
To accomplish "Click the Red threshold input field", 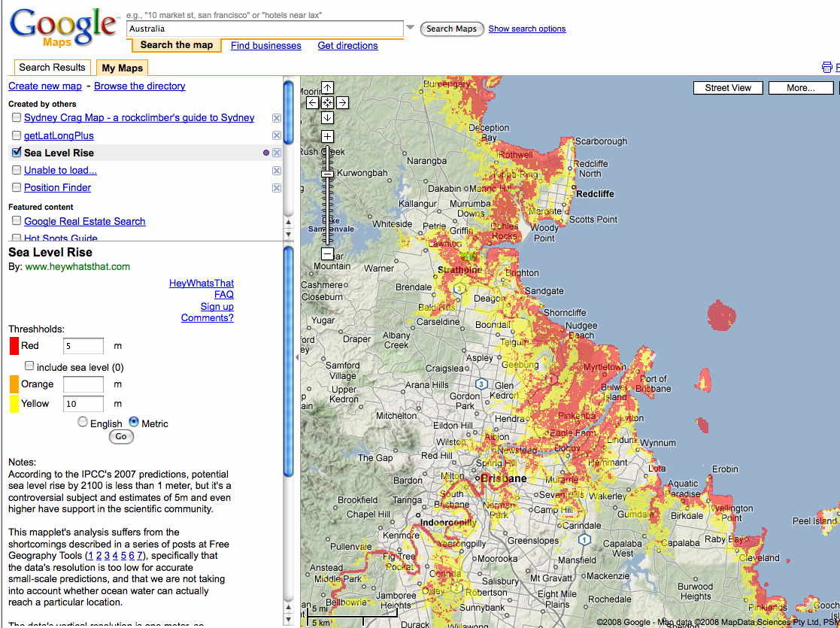I will [83, 346].
